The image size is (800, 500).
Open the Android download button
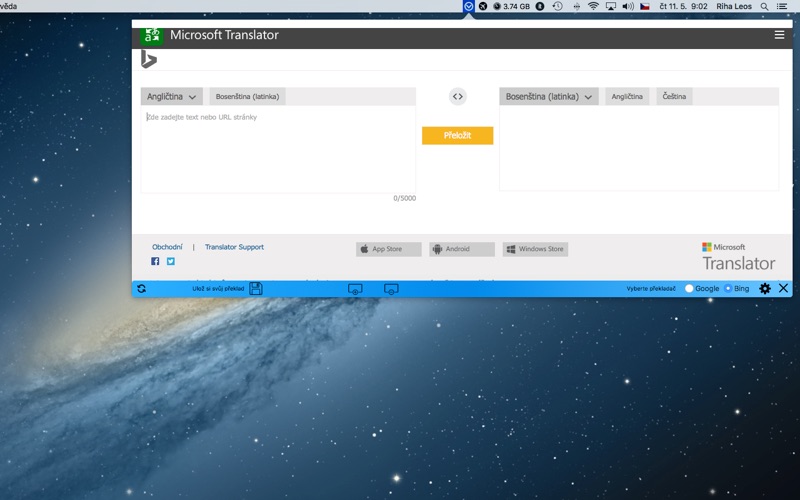pos(462,249)
